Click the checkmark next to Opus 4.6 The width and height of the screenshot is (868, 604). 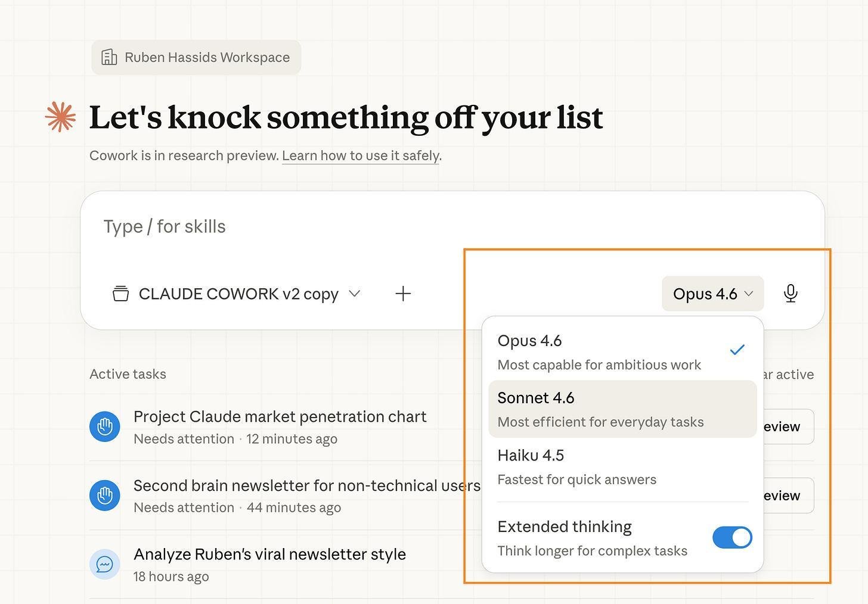(737, 350)
